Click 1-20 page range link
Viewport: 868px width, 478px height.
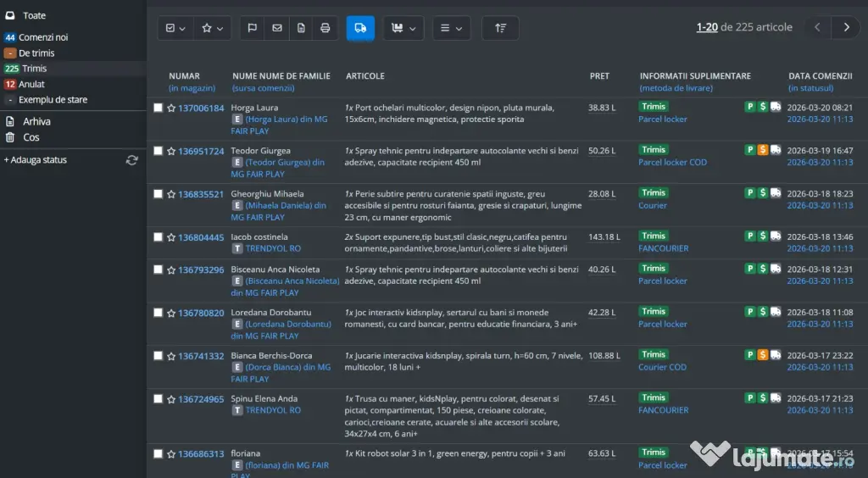click(x=707, y=27)
